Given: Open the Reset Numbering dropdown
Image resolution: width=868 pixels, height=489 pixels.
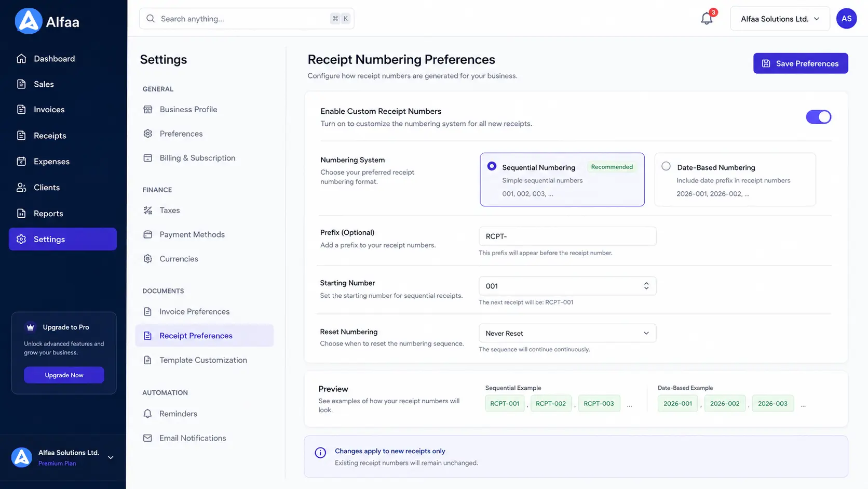Looking at the screenshot, I should tap(567, 333).
